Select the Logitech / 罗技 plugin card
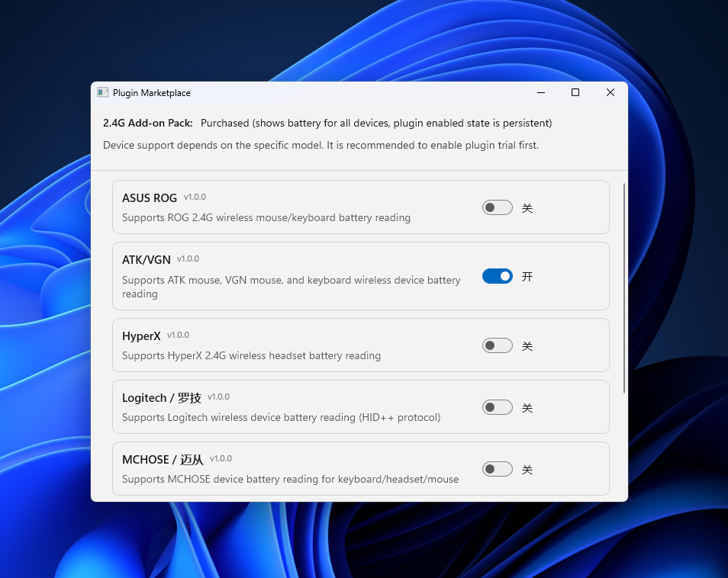 [x=305, y=406]
